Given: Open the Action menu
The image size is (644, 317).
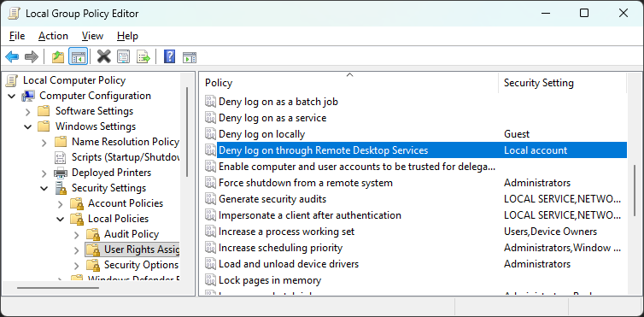Looking at the screenshot, I should (x=54, y=36).
